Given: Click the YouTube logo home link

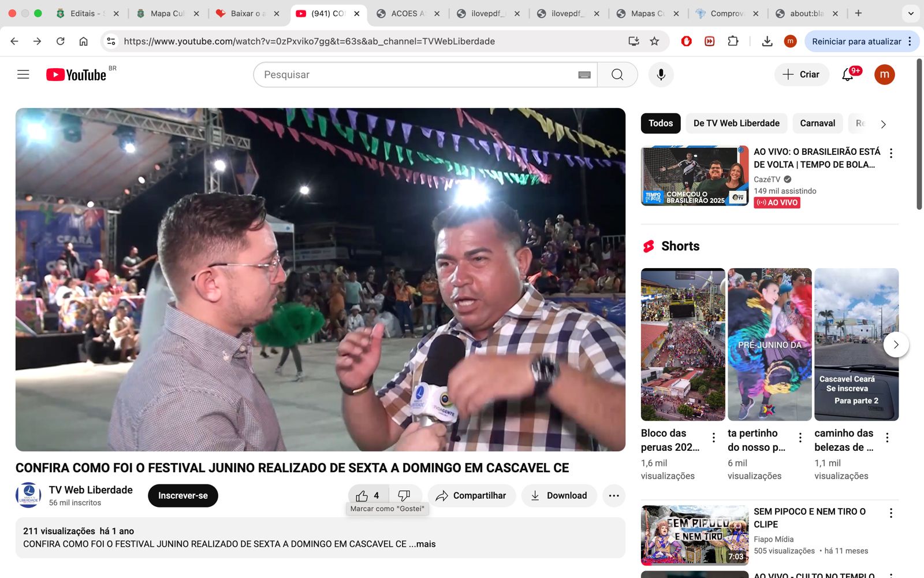Looking at the screenshot, I should tap(77, 75).
